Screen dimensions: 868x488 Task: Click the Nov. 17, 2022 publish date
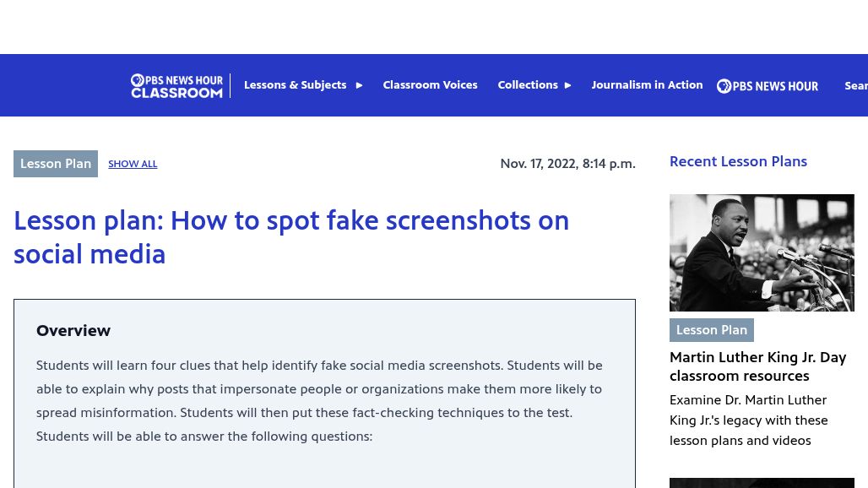click(x=567, y=164)
